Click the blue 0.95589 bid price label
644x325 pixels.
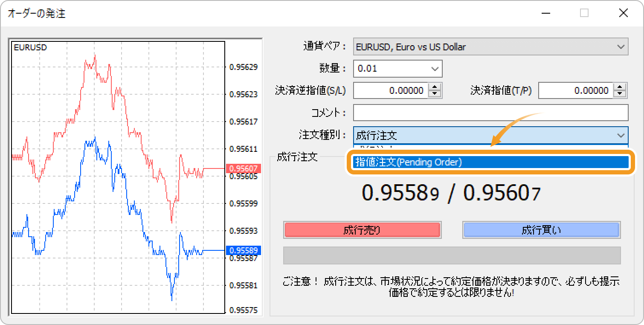pos(244,250)
